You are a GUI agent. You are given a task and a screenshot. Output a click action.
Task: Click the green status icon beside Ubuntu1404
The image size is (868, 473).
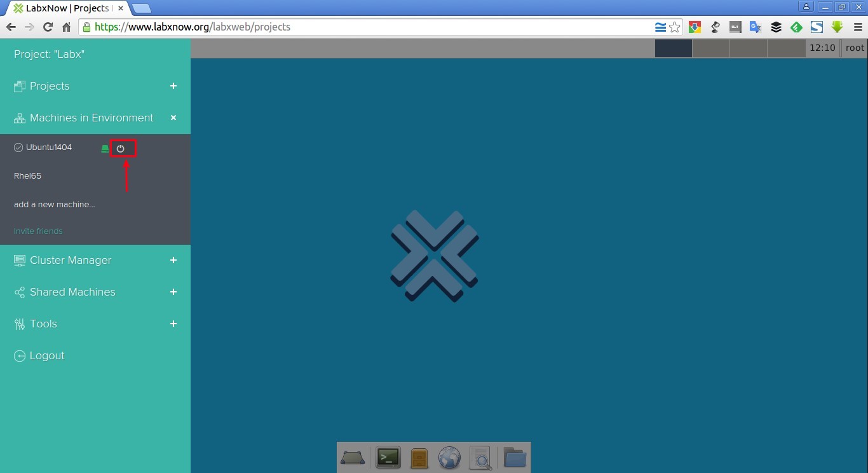[105, 149]
